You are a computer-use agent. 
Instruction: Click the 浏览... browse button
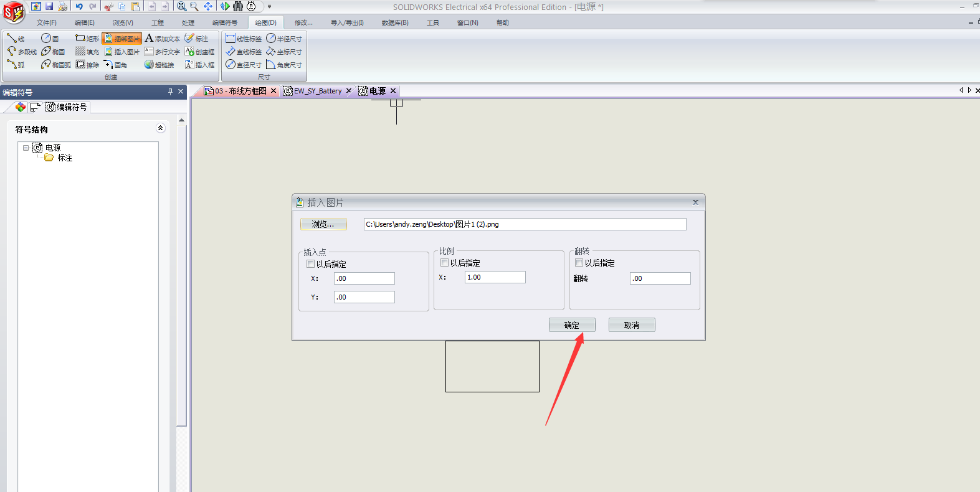(x=323, y=224)
